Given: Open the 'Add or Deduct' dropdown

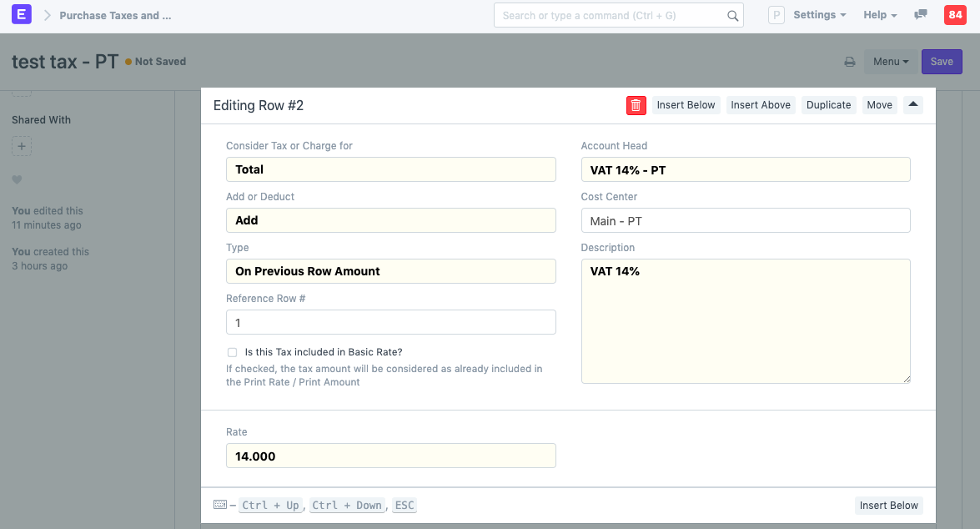Looking at the screenshot, I should pos(390,220).
